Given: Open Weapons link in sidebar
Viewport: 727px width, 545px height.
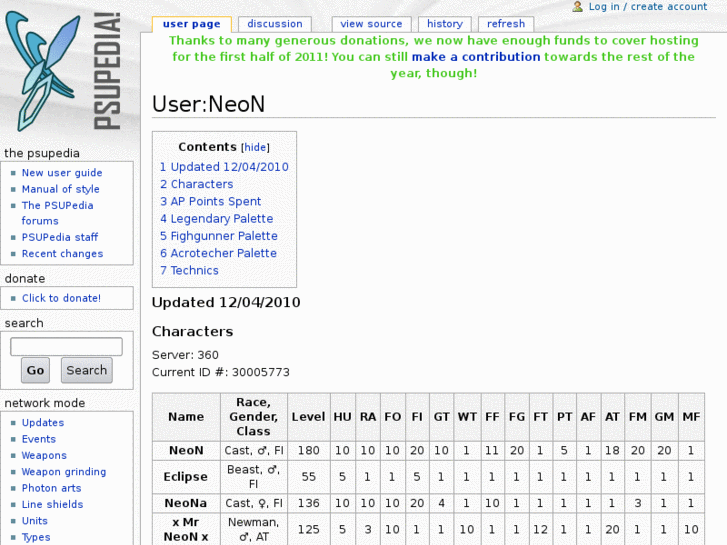Looking at the screenshot, I should [x=45, y=455].
